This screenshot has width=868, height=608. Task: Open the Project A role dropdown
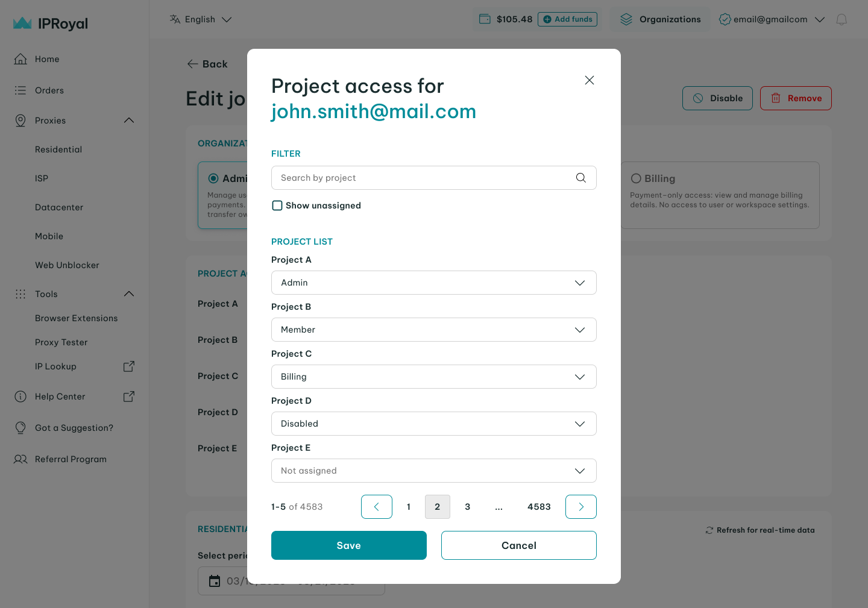click(x=433, y=283)
